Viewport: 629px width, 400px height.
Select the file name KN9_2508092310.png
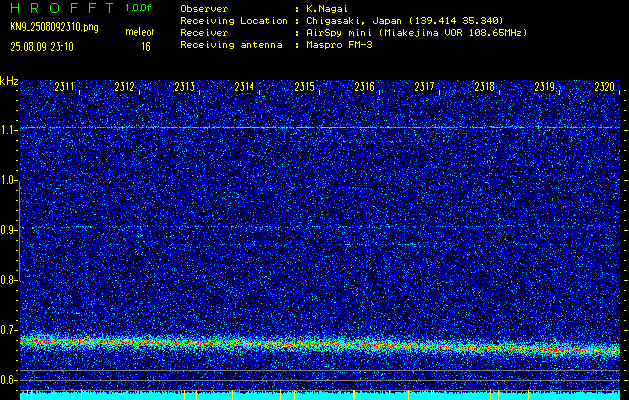click(54, 27)
